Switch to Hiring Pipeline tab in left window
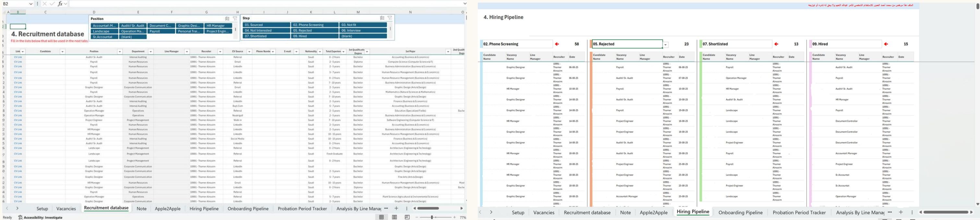Image resolution: width=980 pixels, height=220 pixels. tap(204, 209)
